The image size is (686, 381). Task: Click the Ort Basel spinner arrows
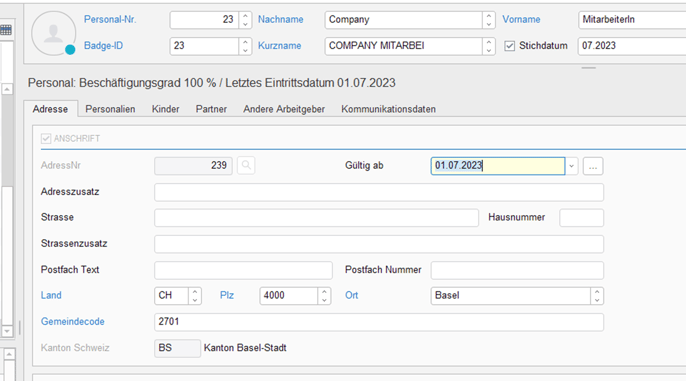pos(597,296)
